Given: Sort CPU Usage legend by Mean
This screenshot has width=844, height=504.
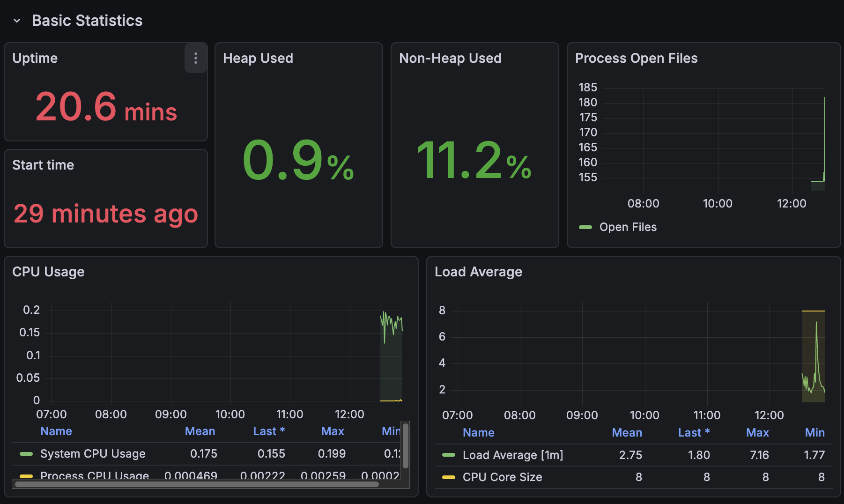Looking at the screenshot, I should point(200,431).
